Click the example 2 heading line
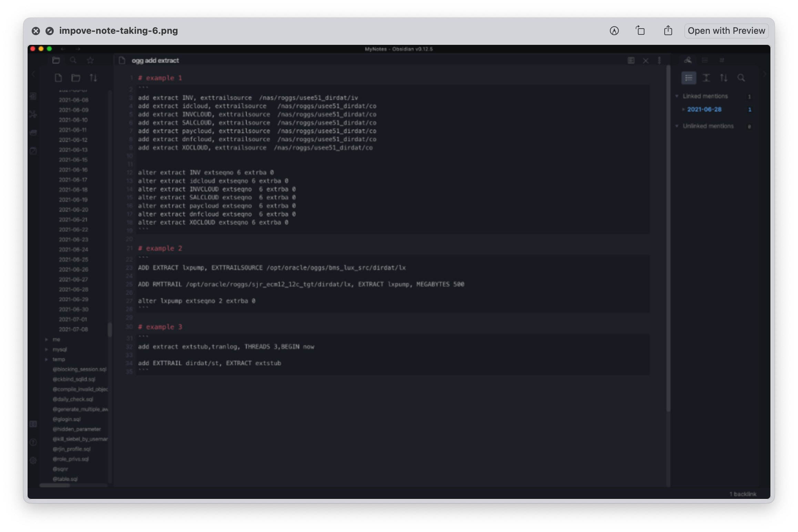Screen dimensions: 798x532 pos(160,249)
